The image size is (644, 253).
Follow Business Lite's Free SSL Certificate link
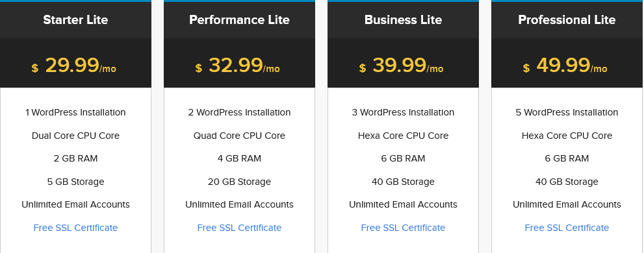(403, 228)
